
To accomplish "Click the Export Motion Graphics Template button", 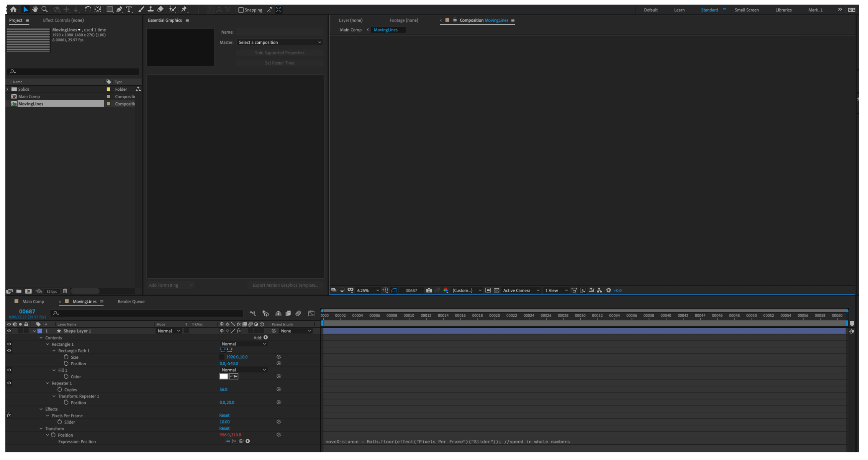I will click(x=285, y=285).
